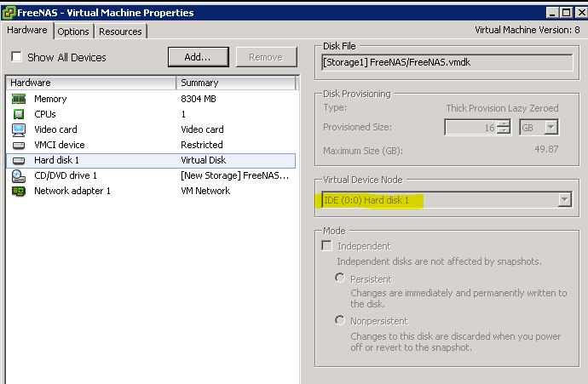Image resolution: width=588 pixels, height=384 pixels.
Task: Switch to the Resources tab
Action: 120,32
